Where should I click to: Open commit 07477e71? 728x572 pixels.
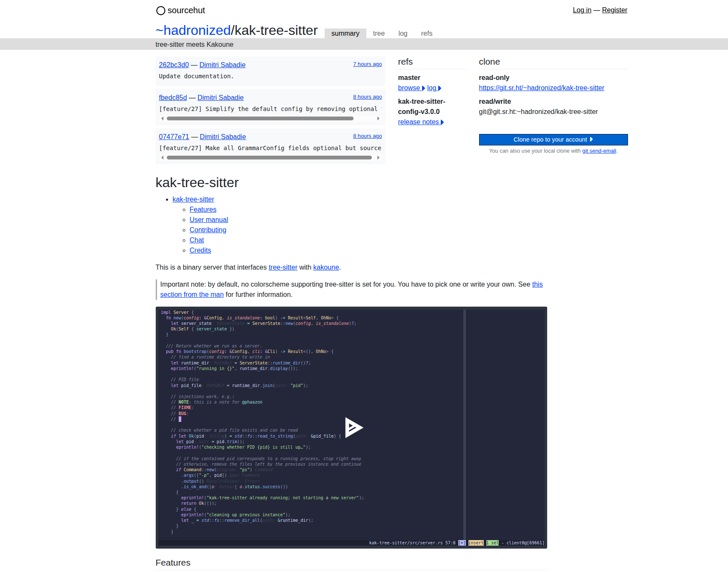tap(174, 137)
